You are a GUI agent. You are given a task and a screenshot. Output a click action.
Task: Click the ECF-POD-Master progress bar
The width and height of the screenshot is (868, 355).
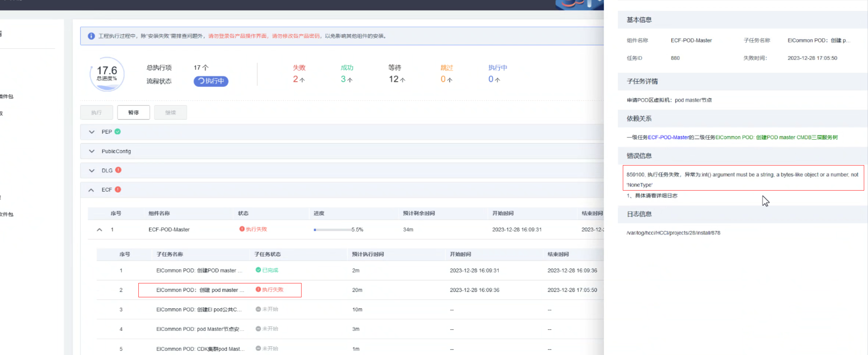click(x=332, y=230)
